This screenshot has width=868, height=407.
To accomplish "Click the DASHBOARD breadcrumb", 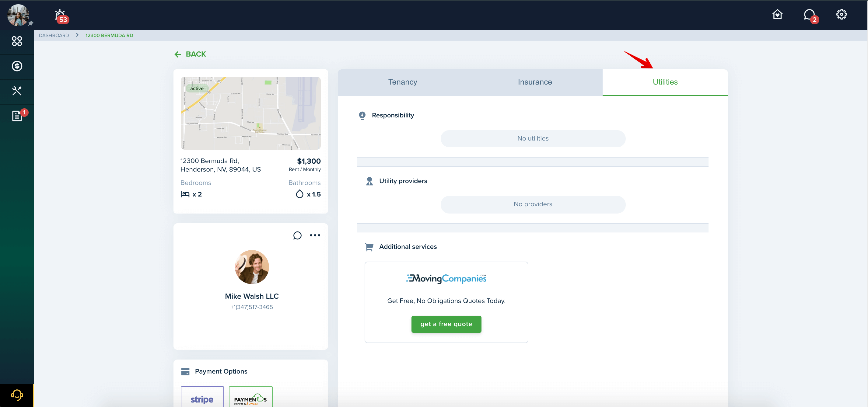I will (x=54, y=35).
